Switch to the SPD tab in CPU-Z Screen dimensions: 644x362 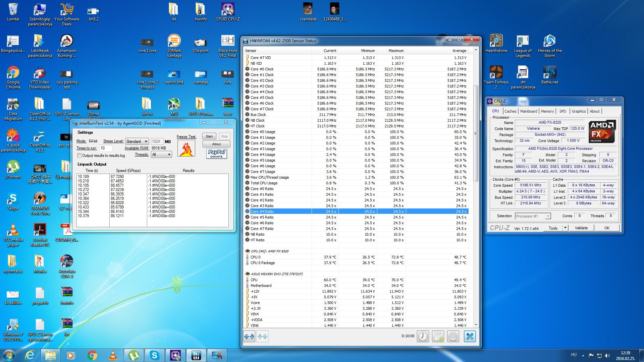562,111
